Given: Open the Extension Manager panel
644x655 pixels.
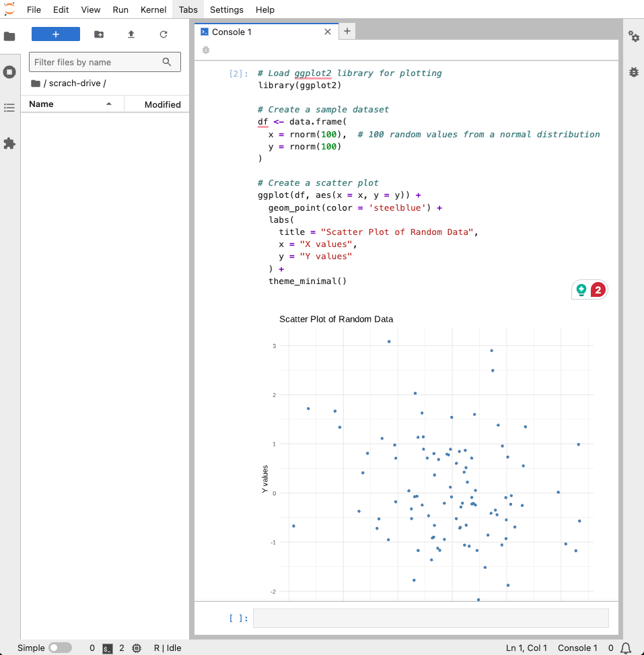Looking at the screenshot, I should [x=9, y=143].
